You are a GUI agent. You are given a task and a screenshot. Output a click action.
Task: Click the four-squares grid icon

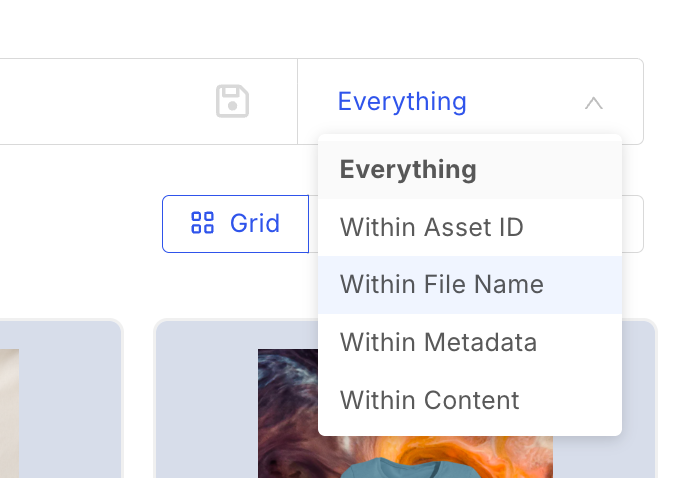(x=202, y=223)
